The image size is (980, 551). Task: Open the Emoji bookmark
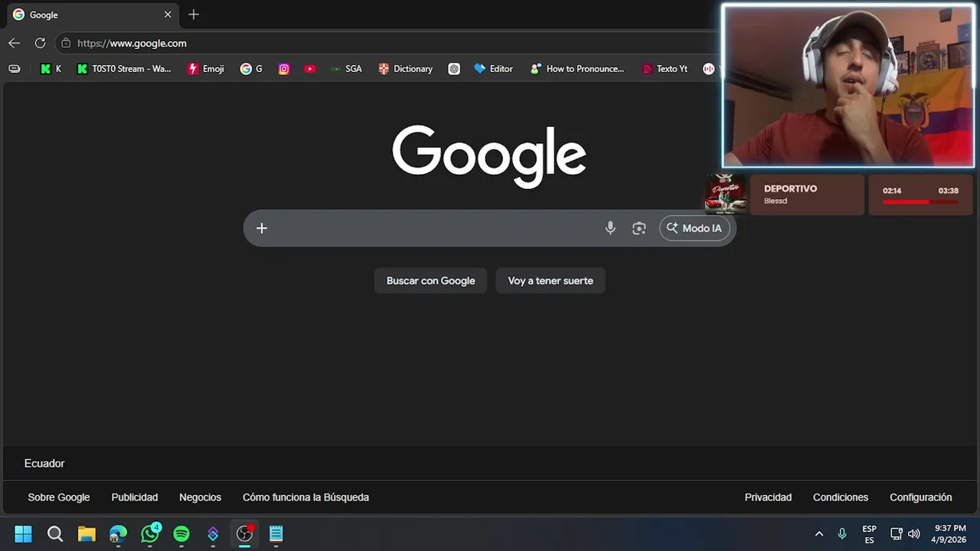tap(206, 69)
